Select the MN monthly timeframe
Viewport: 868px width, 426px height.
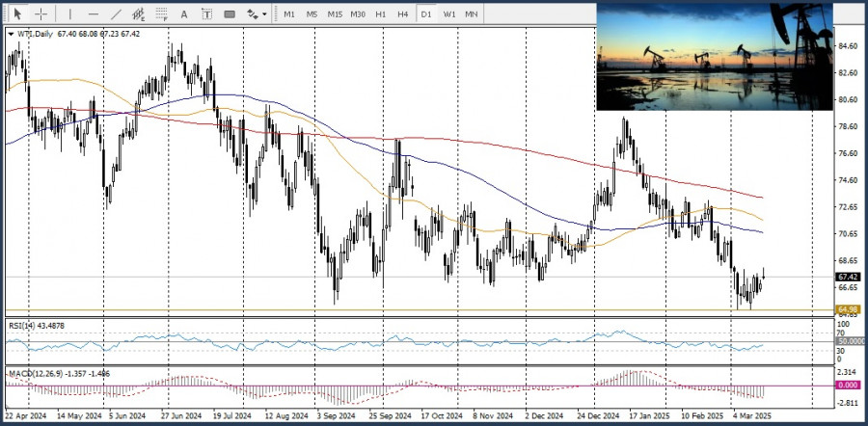tap(472, 14)
